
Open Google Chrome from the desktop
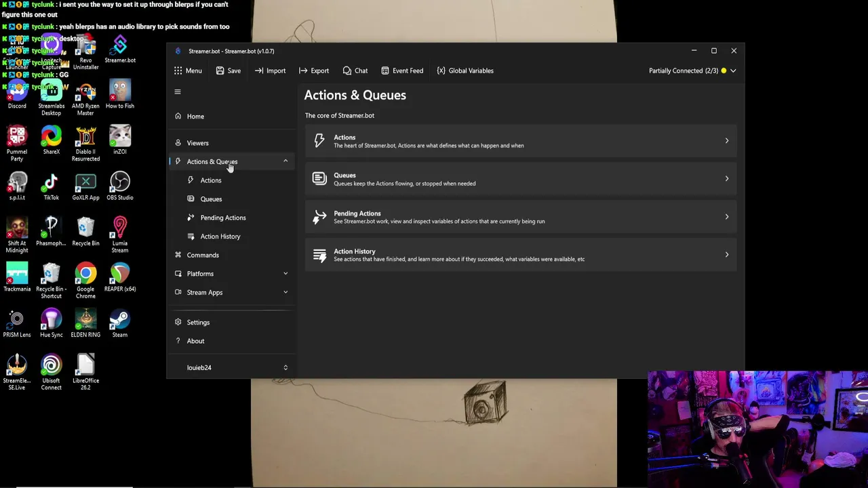[x=85, y=281]
